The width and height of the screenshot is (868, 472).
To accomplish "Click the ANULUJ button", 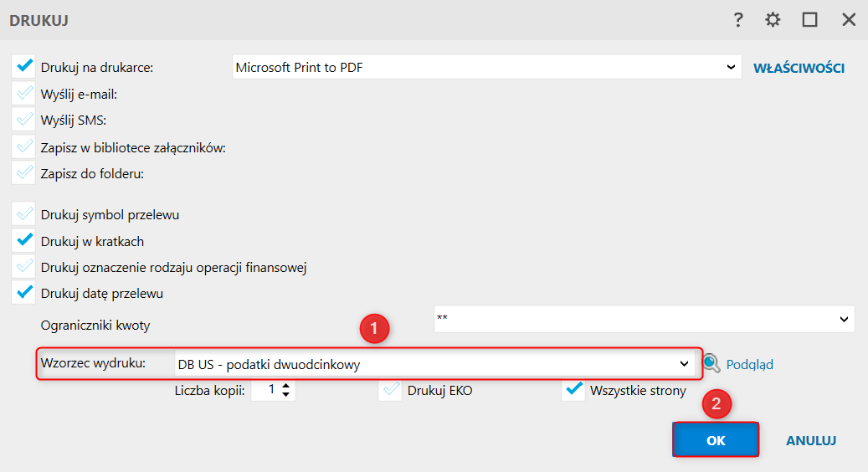I will (811, 440).
